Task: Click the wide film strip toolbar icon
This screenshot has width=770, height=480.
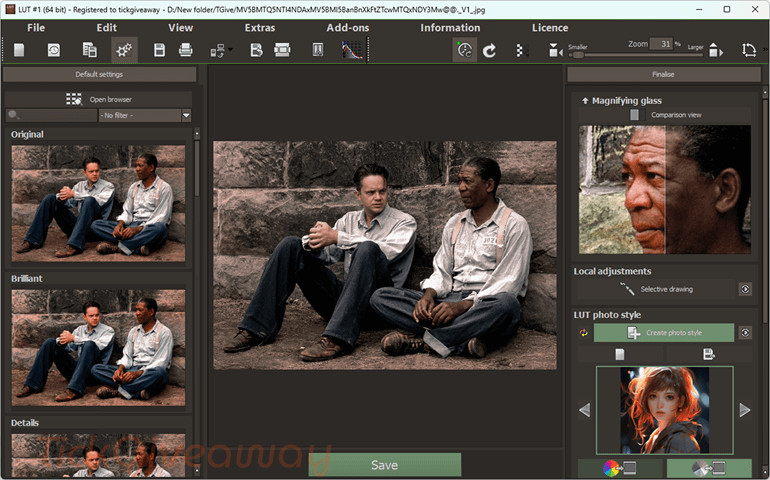Action: (282, 50)
